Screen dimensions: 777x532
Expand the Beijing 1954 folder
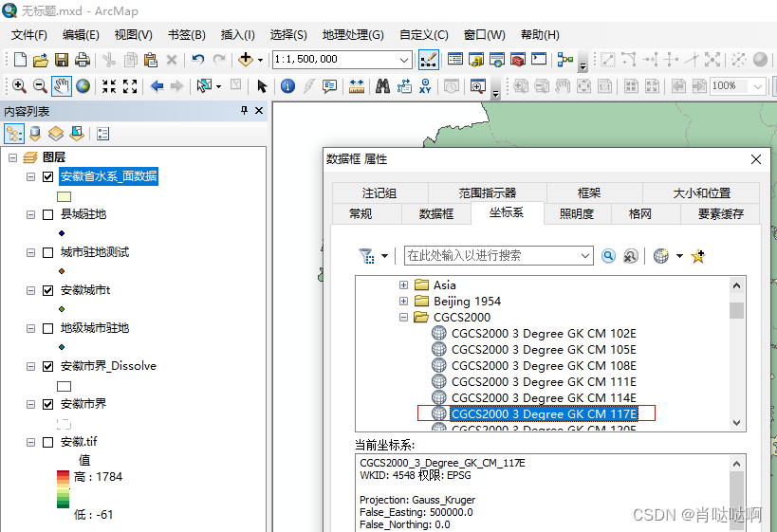[403, 302]
